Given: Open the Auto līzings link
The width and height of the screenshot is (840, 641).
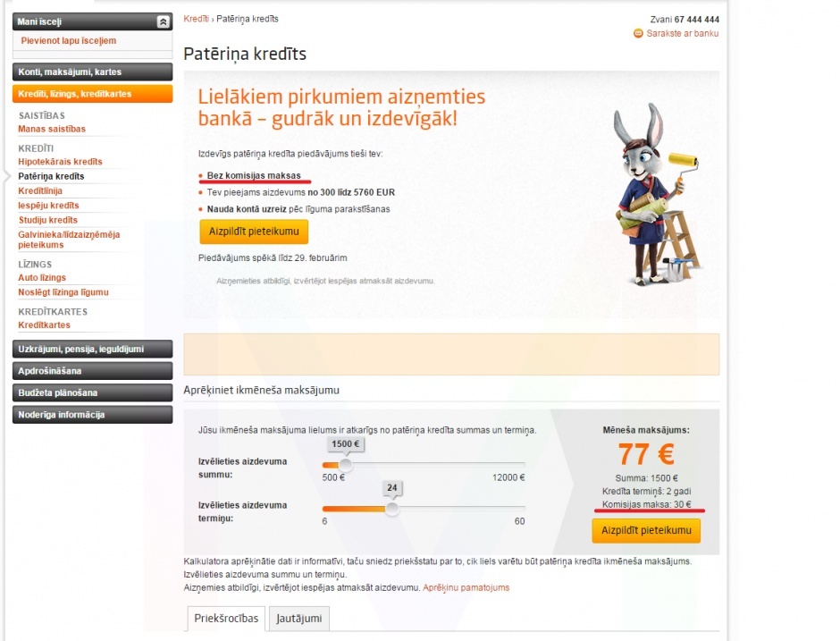Looking at the screenshot, I should click(42, 278).
